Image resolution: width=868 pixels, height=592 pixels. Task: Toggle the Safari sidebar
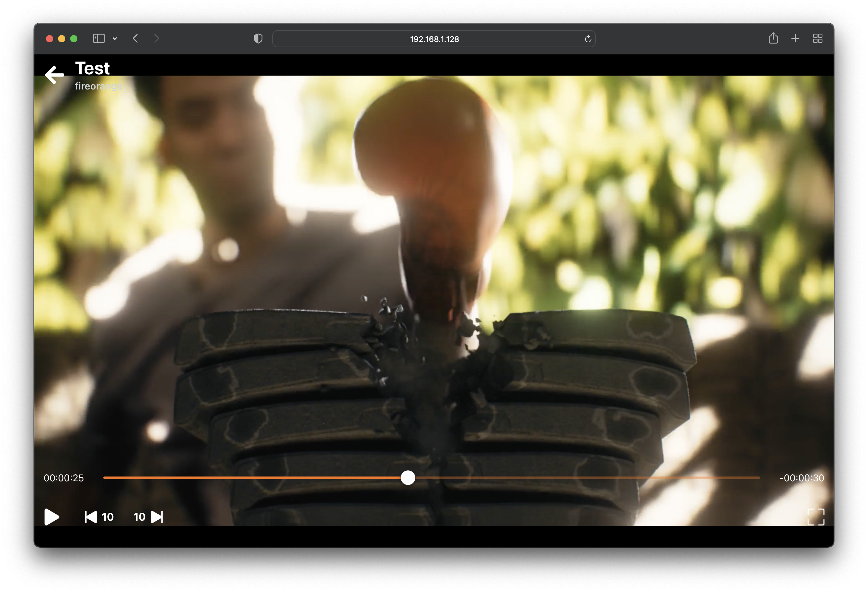point(99,38)
